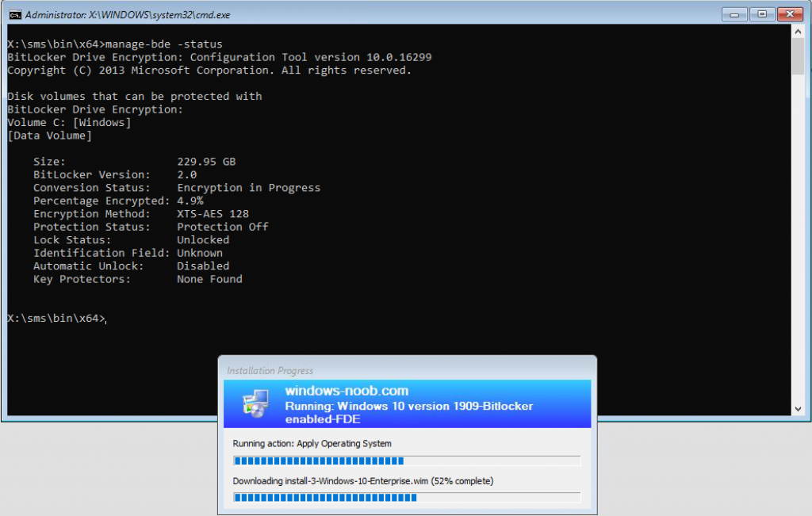The width and height of the screenshot is (812, 516).
Task: Click the empty scrollbar track below thumb
Action: [x=799, y=238]
